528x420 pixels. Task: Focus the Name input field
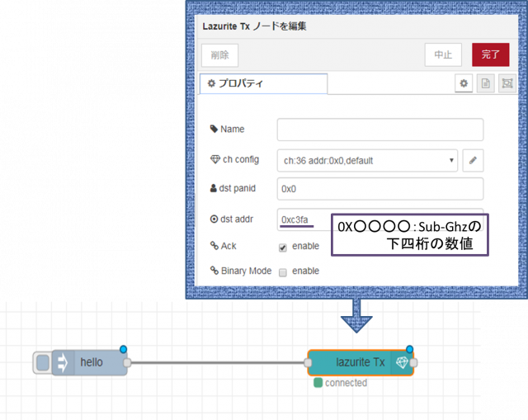click(380, 130)
